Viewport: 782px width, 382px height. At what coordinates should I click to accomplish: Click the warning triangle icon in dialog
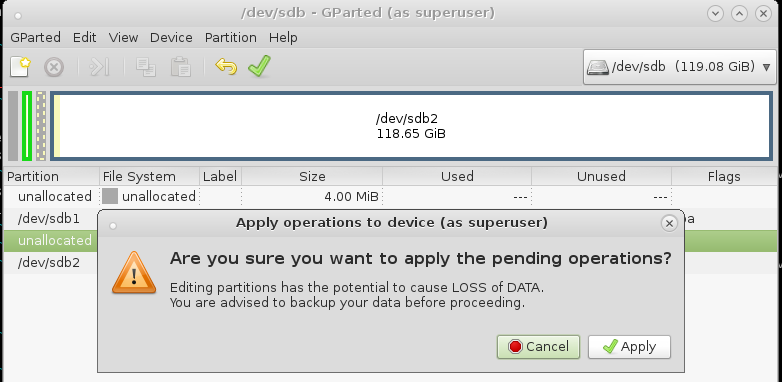point(134,273)
